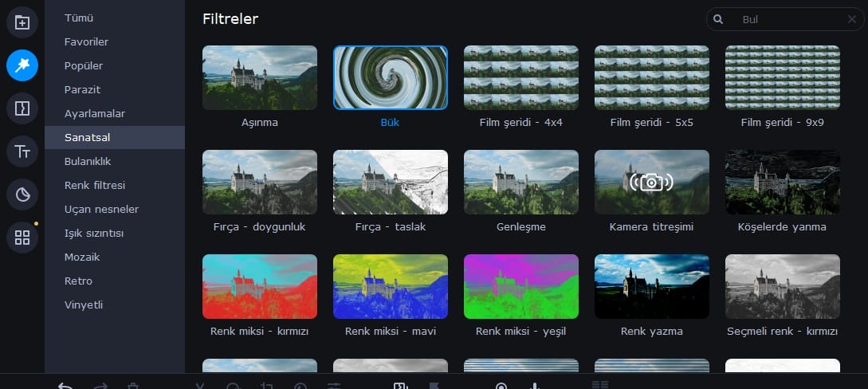Choose the Kamera titreşimi filter thumbnail
The height and width of the screenshot is (389, 868).
tap(651, 183)
